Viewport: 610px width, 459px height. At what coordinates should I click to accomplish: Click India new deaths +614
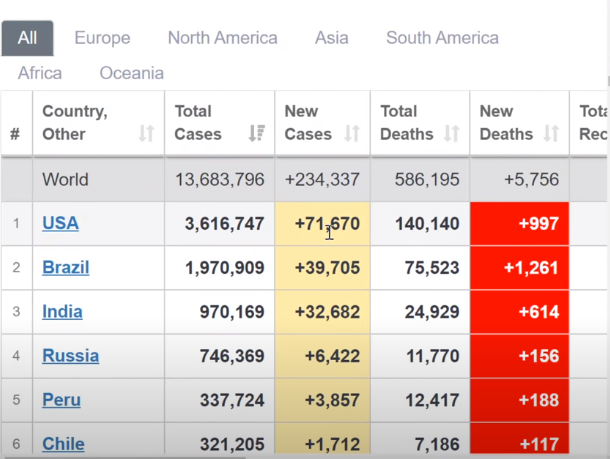coord(539,312)
